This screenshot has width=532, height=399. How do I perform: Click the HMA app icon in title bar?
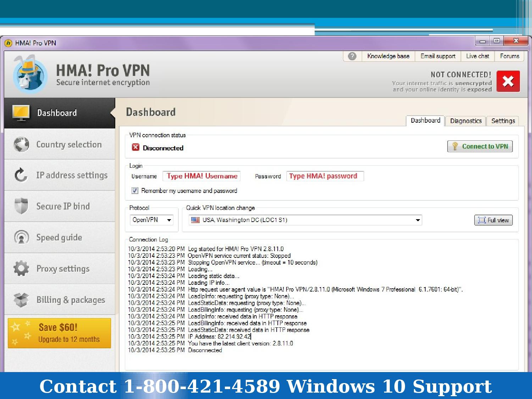pyautogui.click(x=8, y=43)
